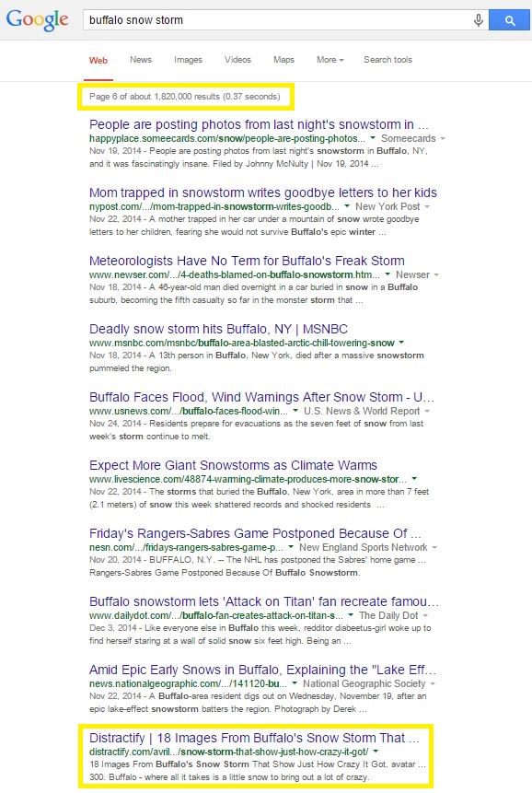532x793 pixels.
Task: Click the Google logo
Action: tap(37, 19)
